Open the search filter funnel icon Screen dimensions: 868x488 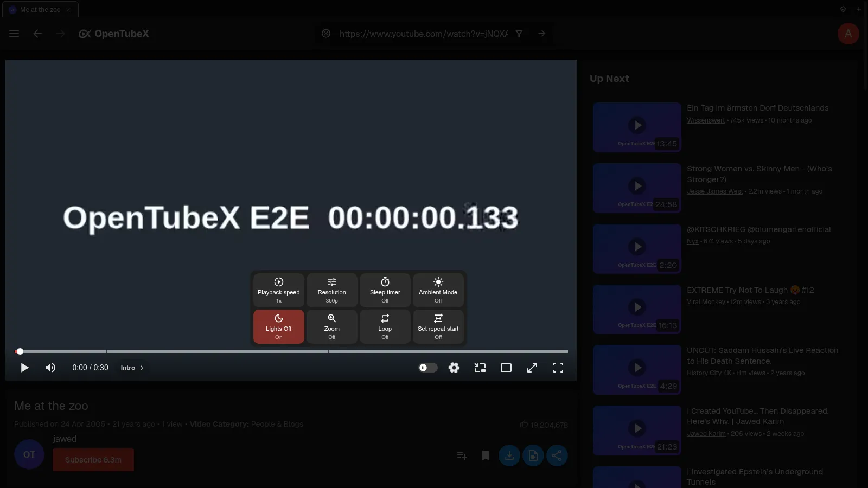click(519, 34)
